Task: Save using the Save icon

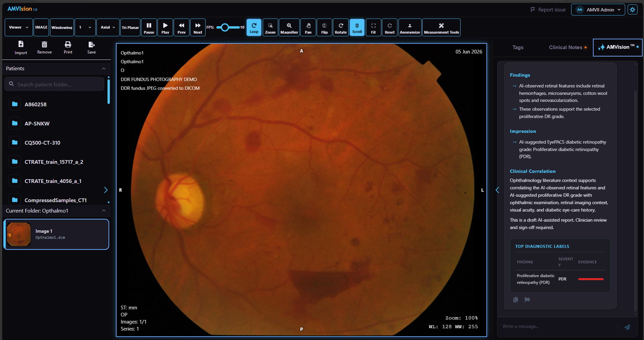Action: [x=91, y=48]
